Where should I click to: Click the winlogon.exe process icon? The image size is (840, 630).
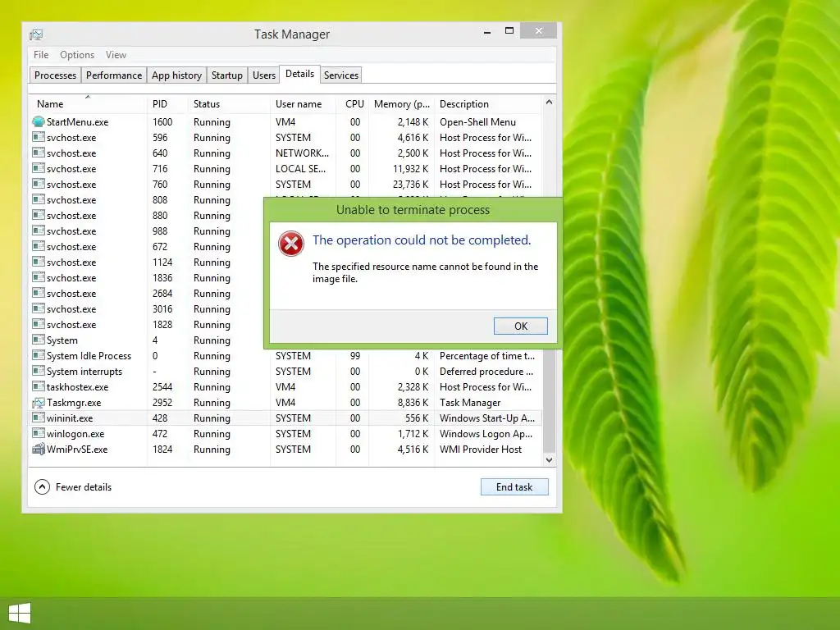pos(38,433)
